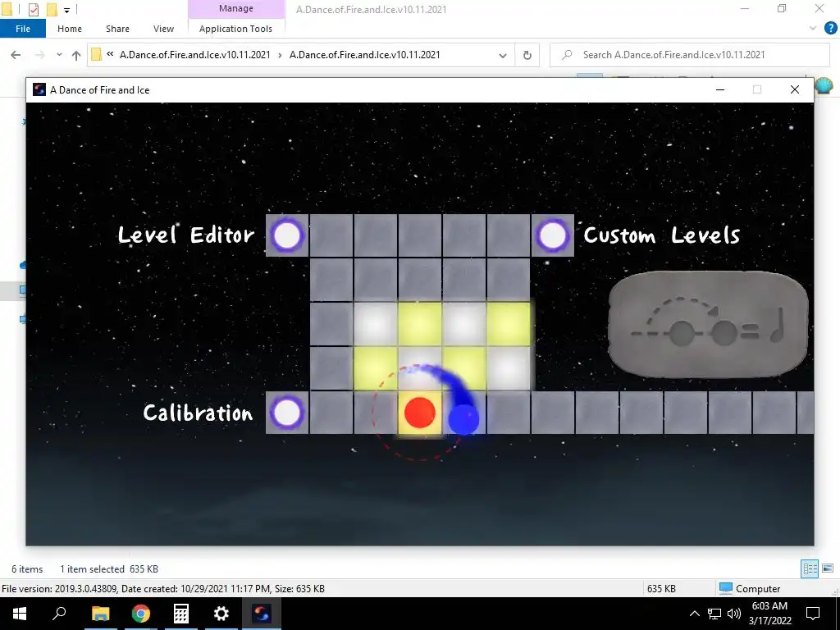This screenshot has width=840, height=630.
Task: Expand breadcrumb hidden folders chevron
Action: point(110,54)
